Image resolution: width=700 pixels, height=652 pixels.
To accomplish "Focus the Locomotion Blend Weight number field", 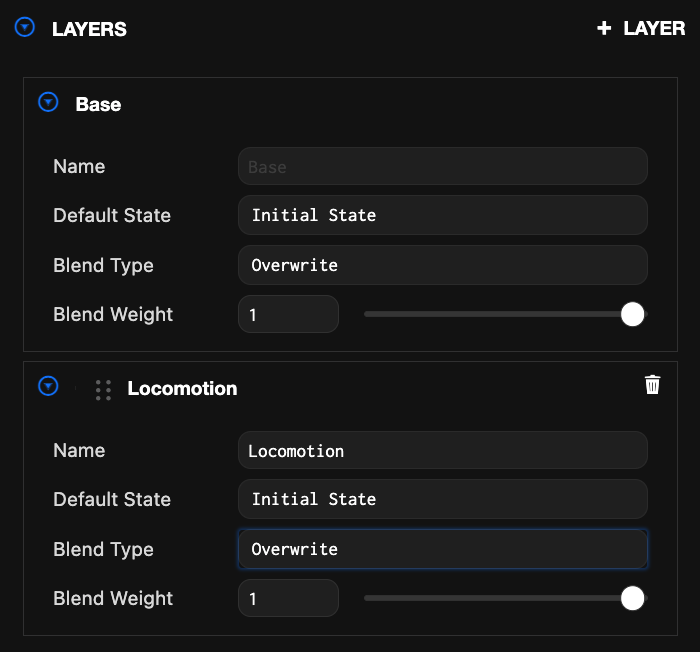I will click(x=288, y=598).
